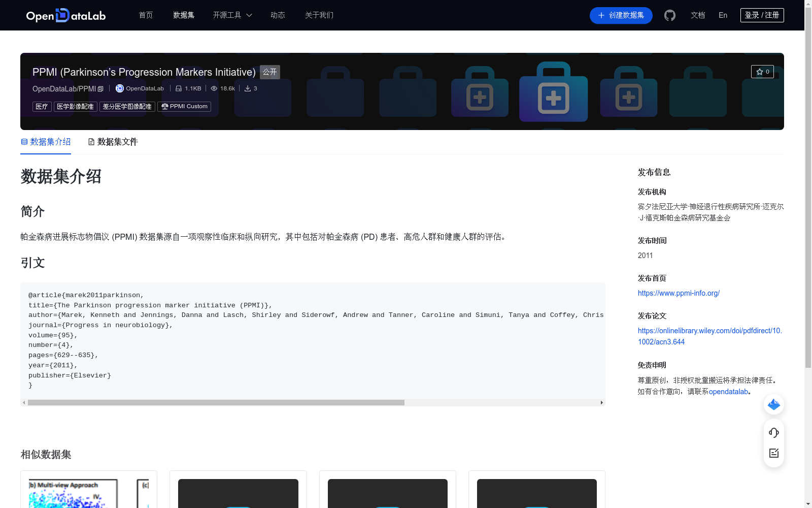Click the floating blue bird assistant icon
Image resolution: width=812 pixels, height=508 pixels.
pyautogui.click(x=774, y=404)
